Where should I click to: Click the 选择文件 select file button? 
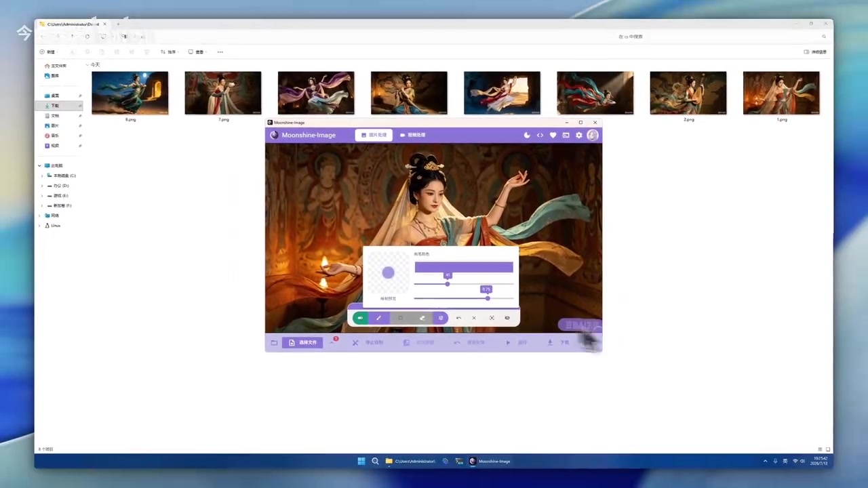(302, 343)
